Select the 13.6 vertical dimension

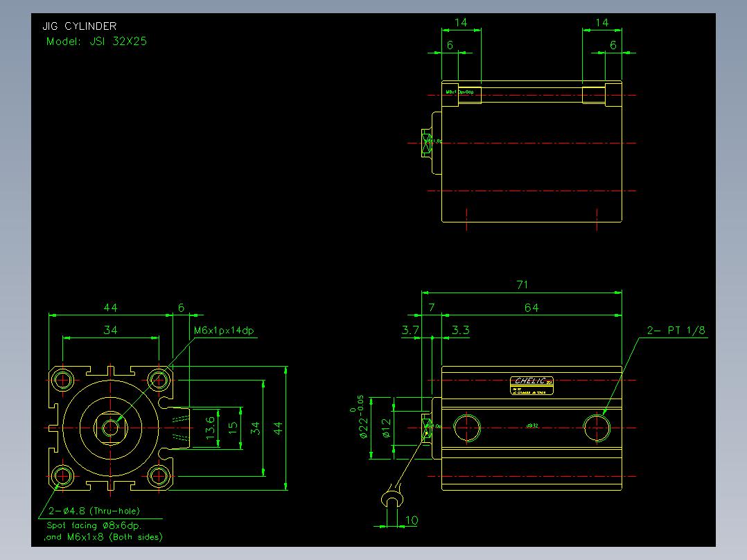210,428
